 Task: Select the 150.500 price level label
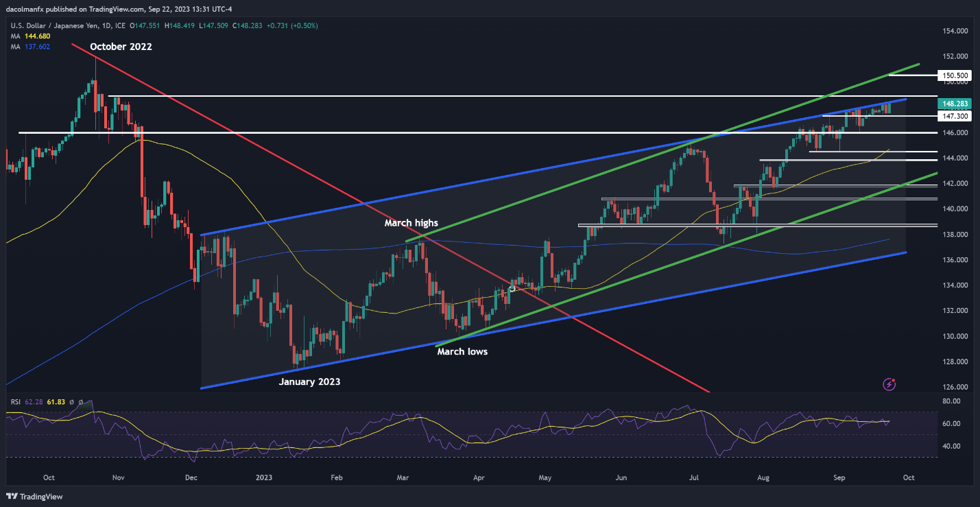pyautogui.click(x=955, y=75)
